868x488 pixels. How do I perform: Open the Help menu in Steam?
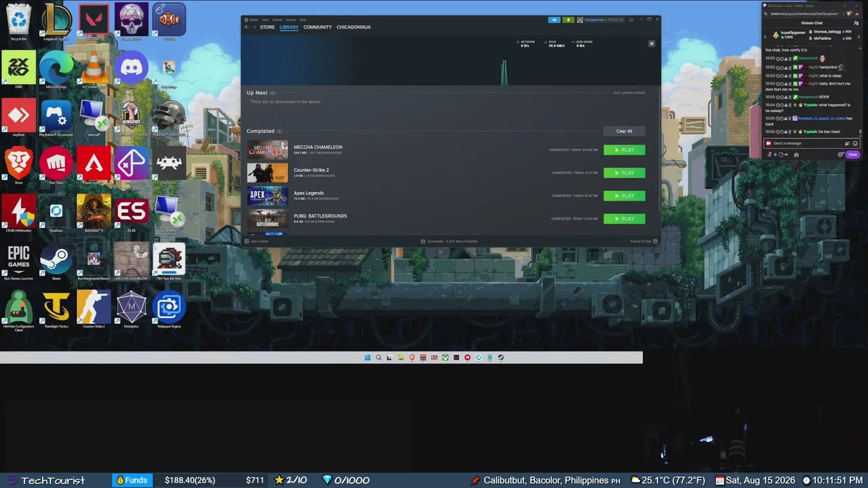click(302, 20)
